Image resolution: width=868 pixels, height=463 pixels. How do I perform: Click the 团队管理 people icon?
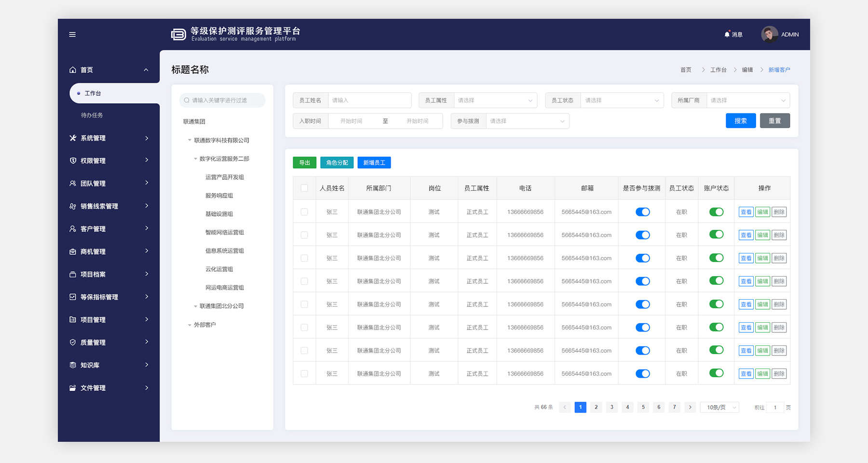point(73,183)
